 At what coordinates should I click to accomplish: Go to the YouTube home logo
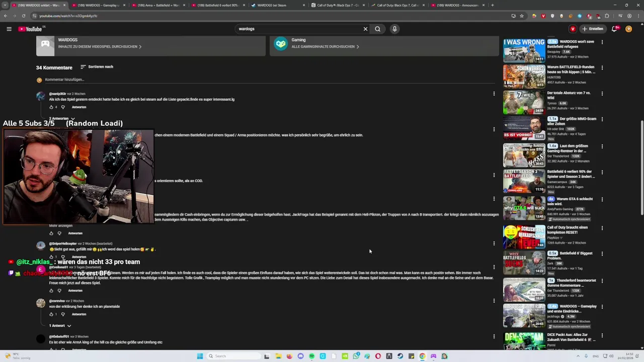[30, 29]
